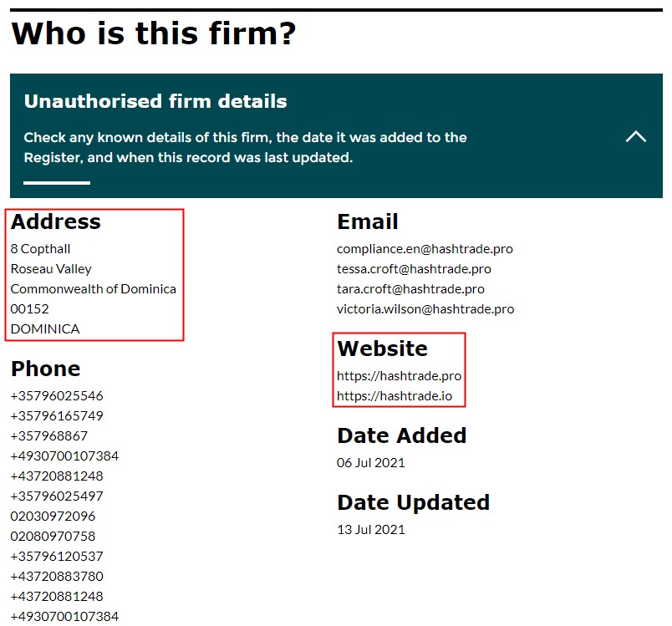Viewport: 672px width, 626px height.
Task: Click the Address heading
Action: (55, 222)
